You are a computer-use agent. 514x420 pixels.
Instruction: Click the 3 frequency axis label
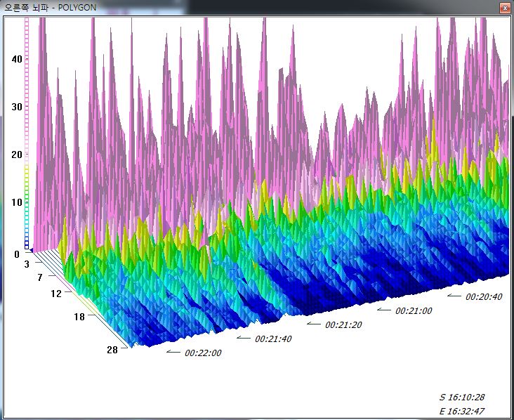coord(27,264)
